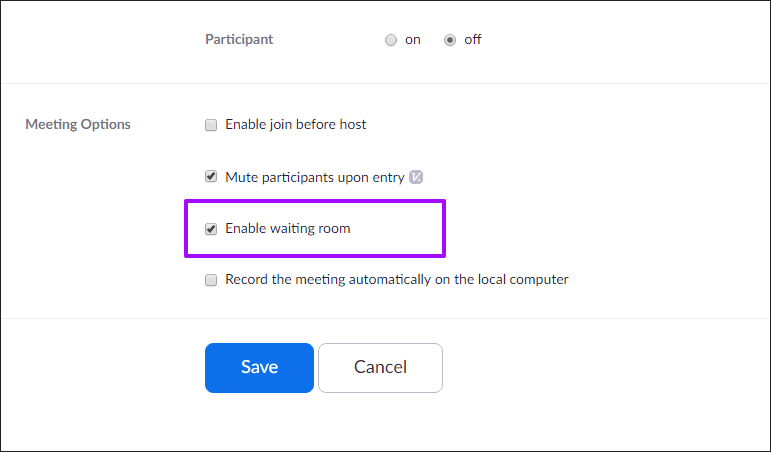
Task: Click the 'Meeting Options' section heading
Action: click(x=78, y=125)
